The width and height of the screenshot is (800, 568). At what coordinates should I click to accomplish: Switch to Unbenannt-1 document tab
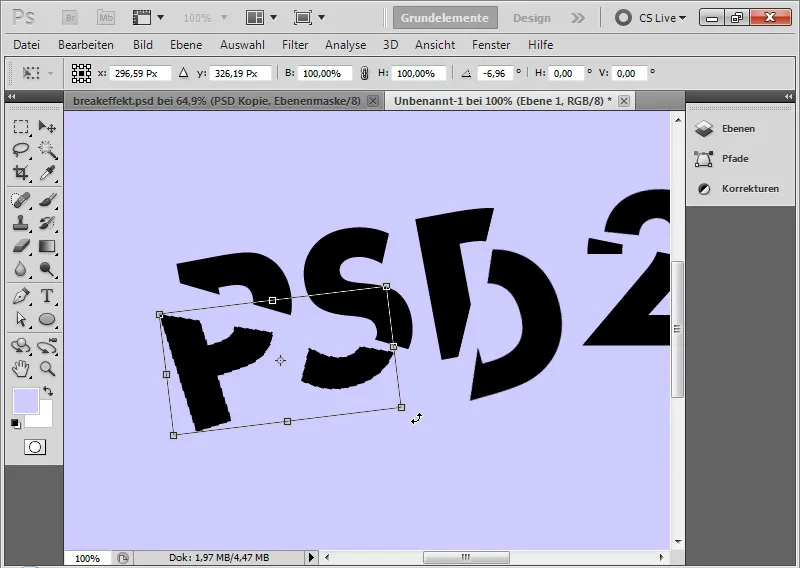pyautogui.click(x=503, y=101)
